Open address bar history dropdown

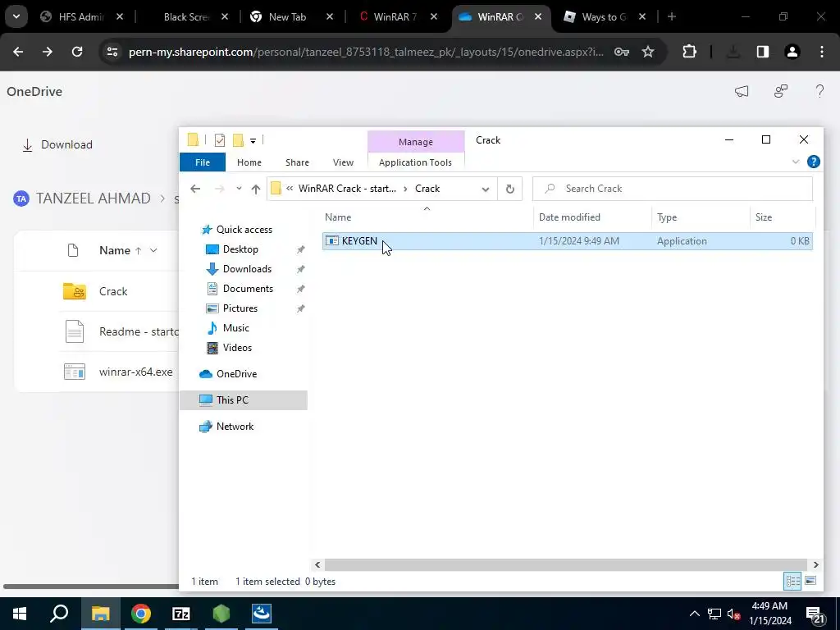tap(486, 189)
